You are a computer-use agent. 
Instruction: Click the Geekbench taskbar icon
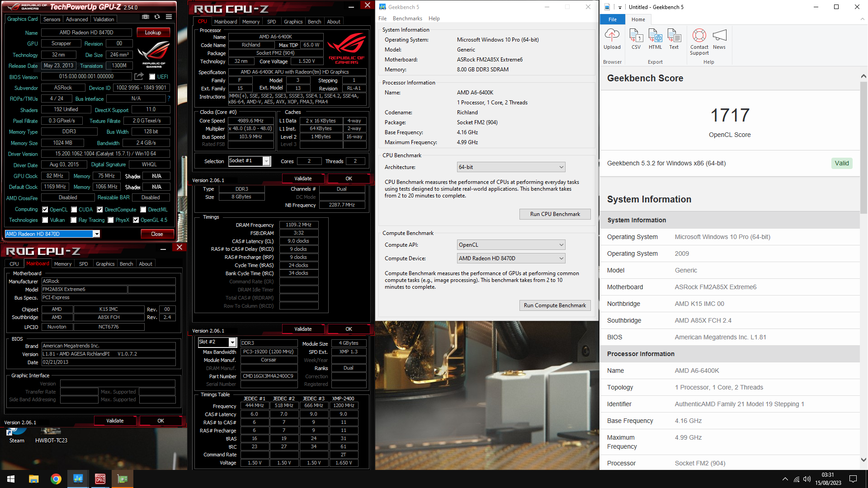click(x=78, y=479)
